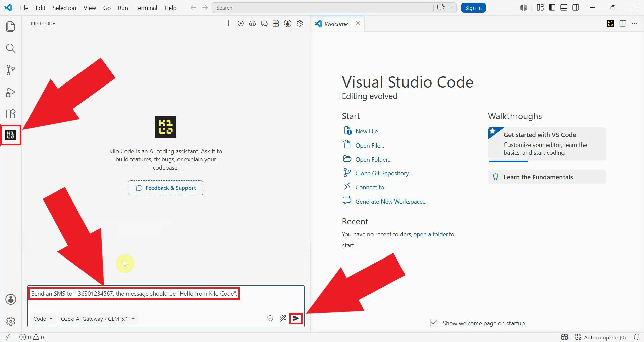
Task: Open the Code mode dropdown
Action: [43, 319]
